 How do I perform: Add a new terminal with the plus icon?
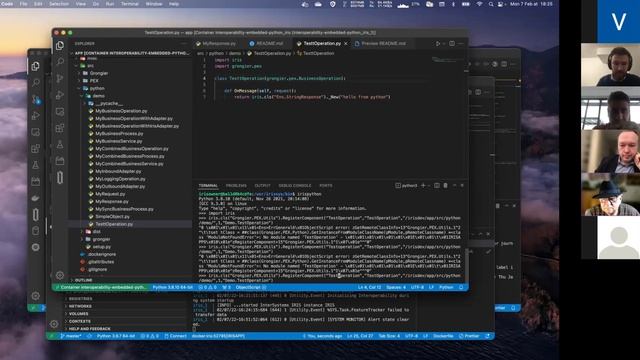[x=423, y=185]
